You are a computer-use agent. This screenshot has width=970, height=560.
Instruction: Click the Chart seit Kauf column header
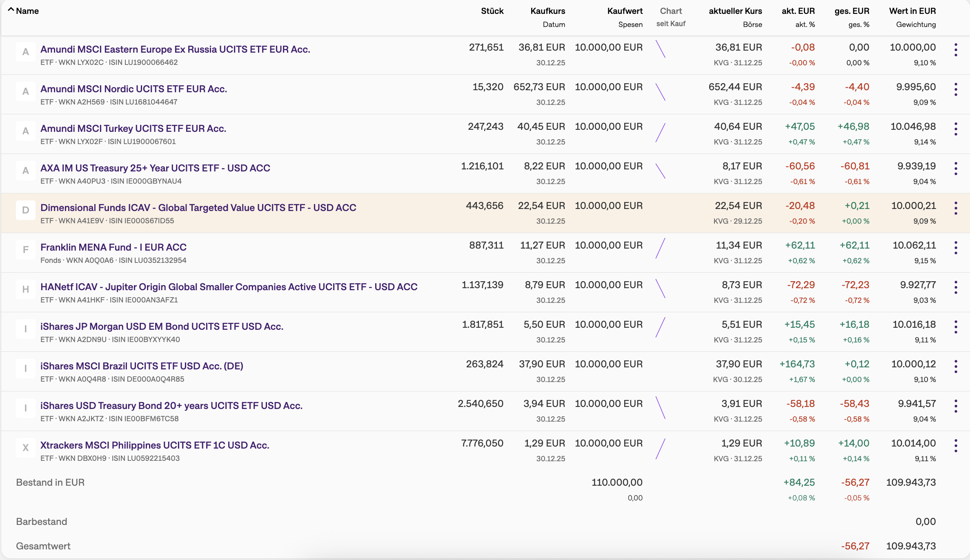tap(671, 11)
